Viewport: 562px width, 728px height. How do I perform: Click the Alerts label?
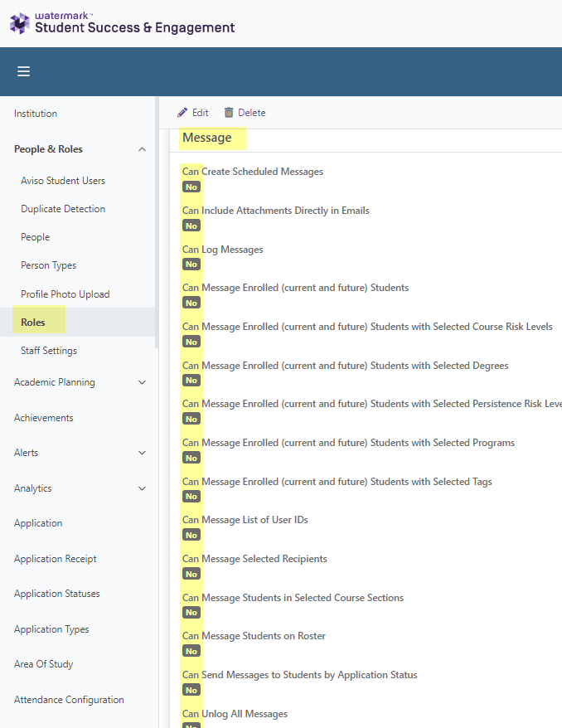click(26, 453)
